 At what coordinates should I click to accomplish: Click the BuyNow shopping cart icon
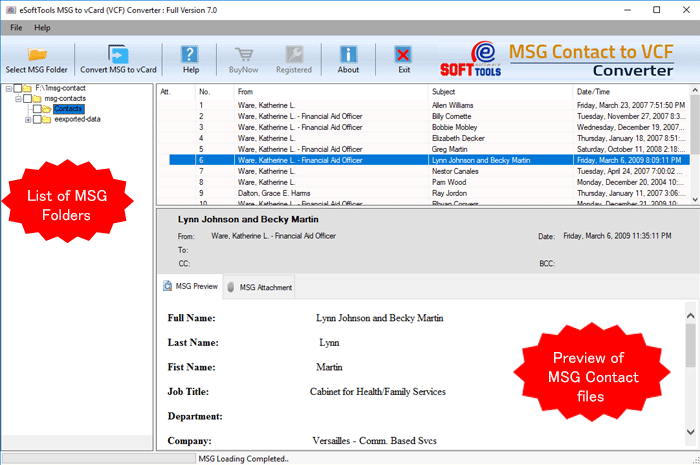(244, 54)
